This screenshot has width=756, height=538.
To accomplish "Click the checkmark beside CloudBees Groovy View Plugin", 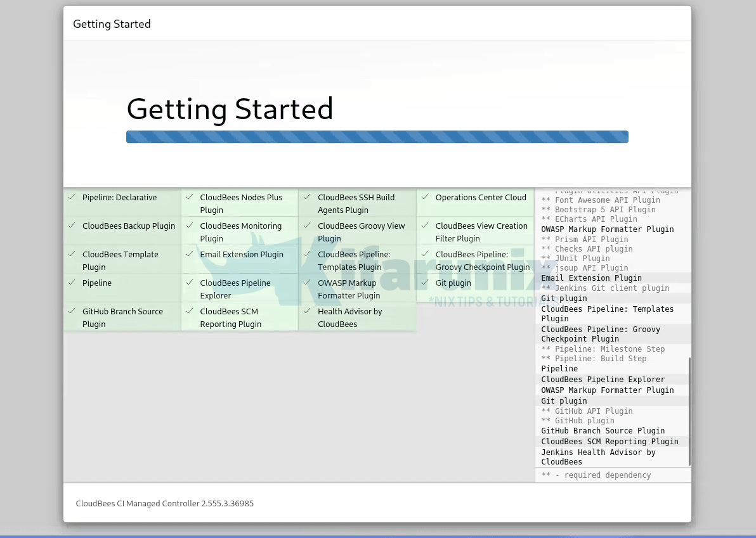I will tap(307, 226).
